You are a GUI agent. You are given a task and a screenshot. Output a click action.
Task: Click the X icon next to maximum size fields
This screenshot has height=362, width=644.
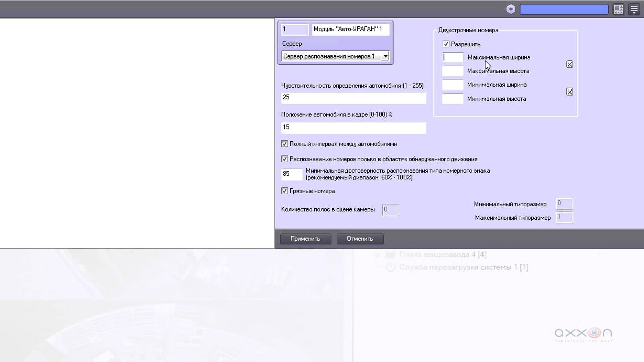pyautogui.click(x=569, y=64)
